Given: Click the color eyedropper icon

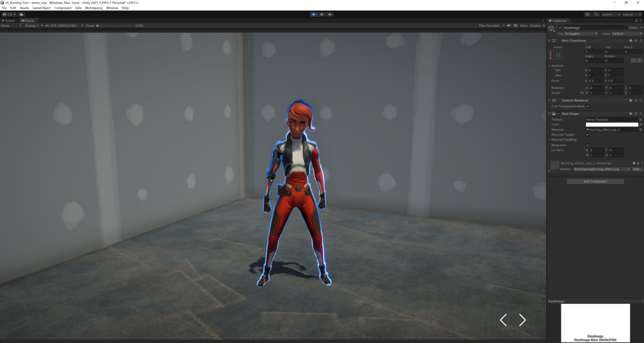Looking at the screenshot, I should [x=641, y=124].
